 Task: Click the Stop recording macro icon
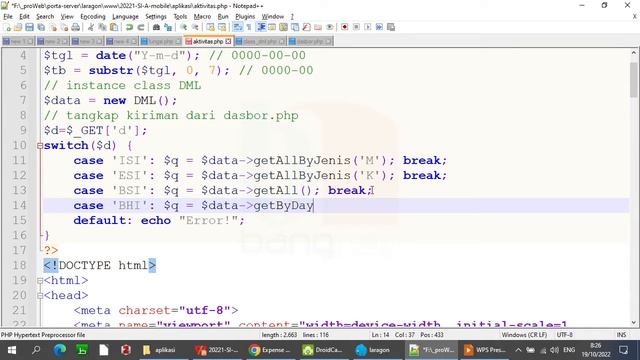tap(356, 27)
